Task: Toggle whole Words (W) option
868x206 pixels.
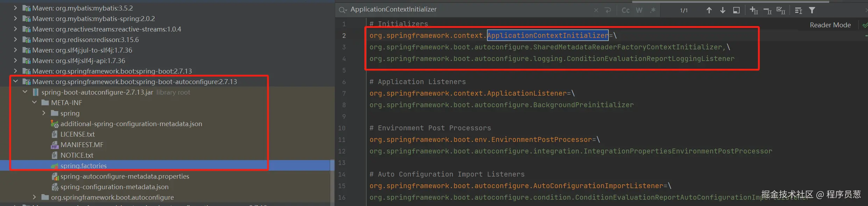Action: [639, 10]
